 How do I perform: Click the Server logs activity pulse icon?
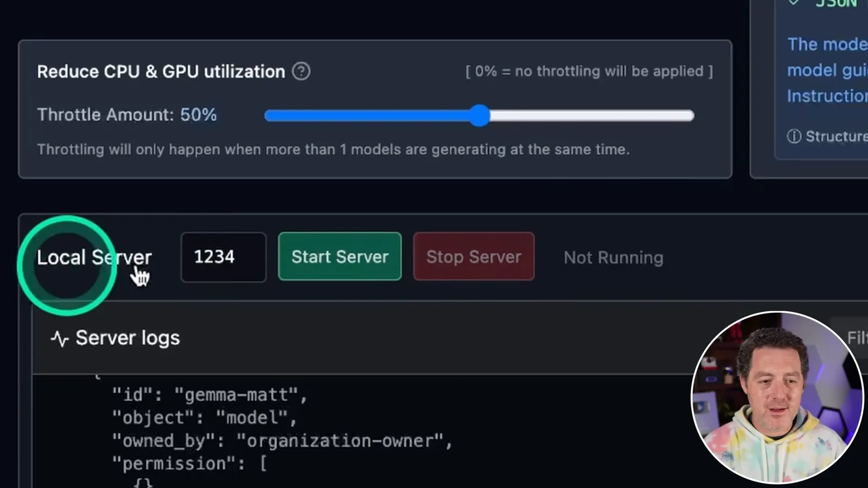tap(60, 339)
